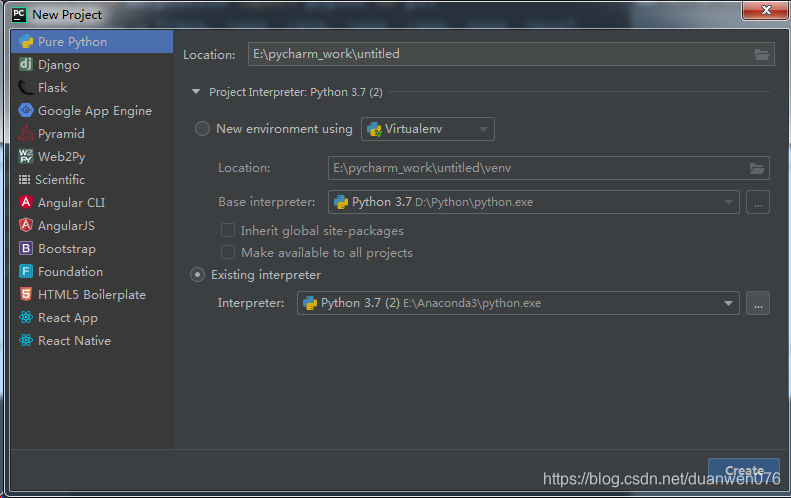791x498 pixels.
Task: Open the Base interpreter dropdown
Action: 534,202
